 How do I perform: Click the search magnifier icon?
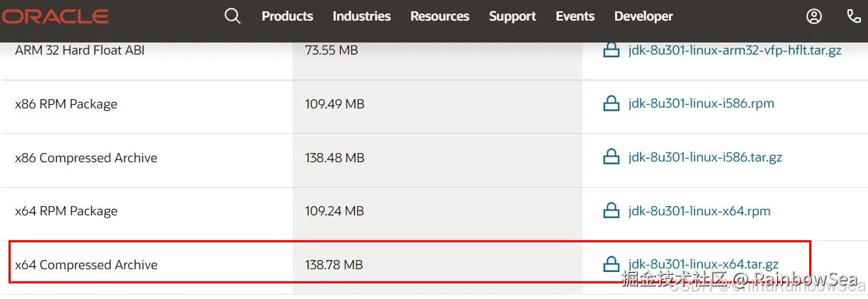tap(232, 16)
